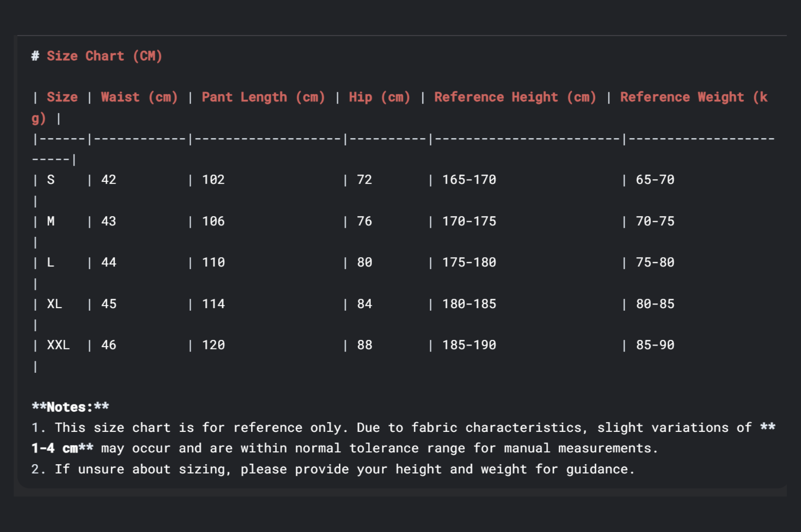Click the 'Hip (cm)' column header
801x532 pixels.
click(379, 97)
